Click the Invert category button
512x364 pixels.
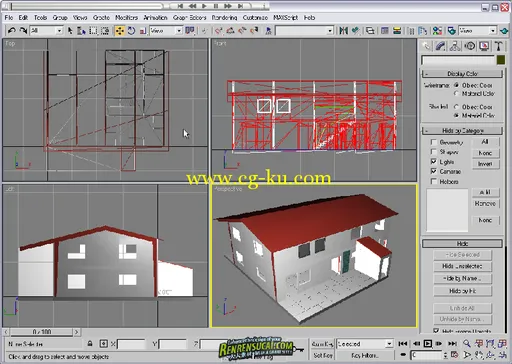coord(485,164)
